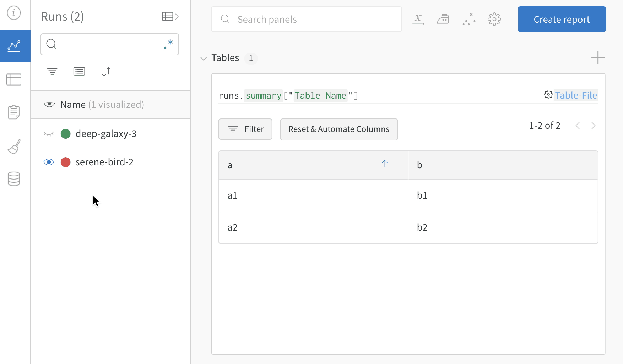This screenshot has width=623, height=364.
Task: Expand the runs table panel
Action: pos(170,16)
